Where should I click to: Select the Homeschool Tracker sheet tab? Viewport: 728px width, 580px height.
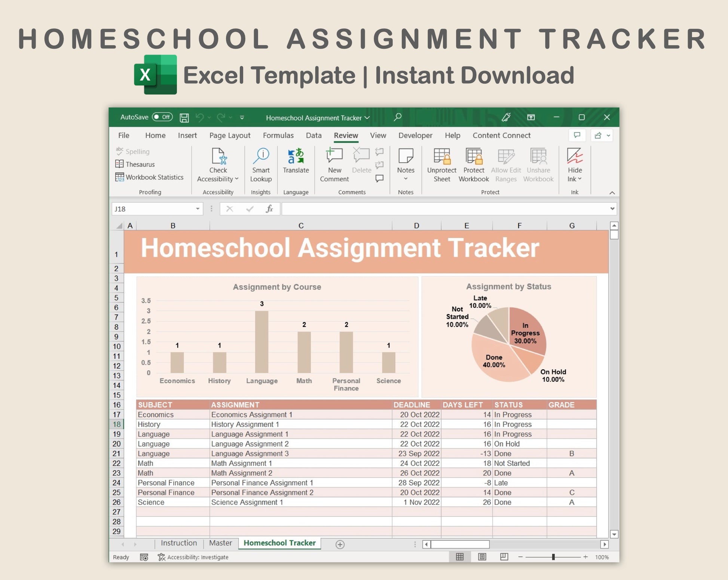(x=279, y=543)
